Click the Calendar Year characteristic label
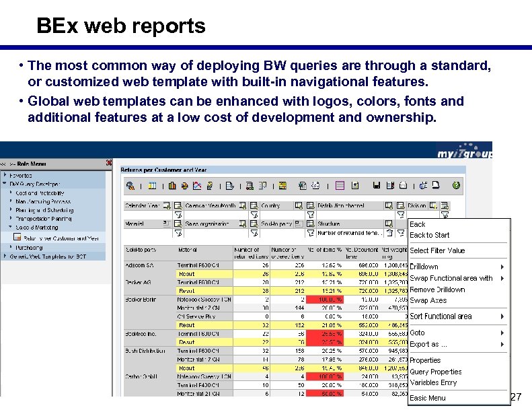 pyautogui.click(x=142, y=205)
